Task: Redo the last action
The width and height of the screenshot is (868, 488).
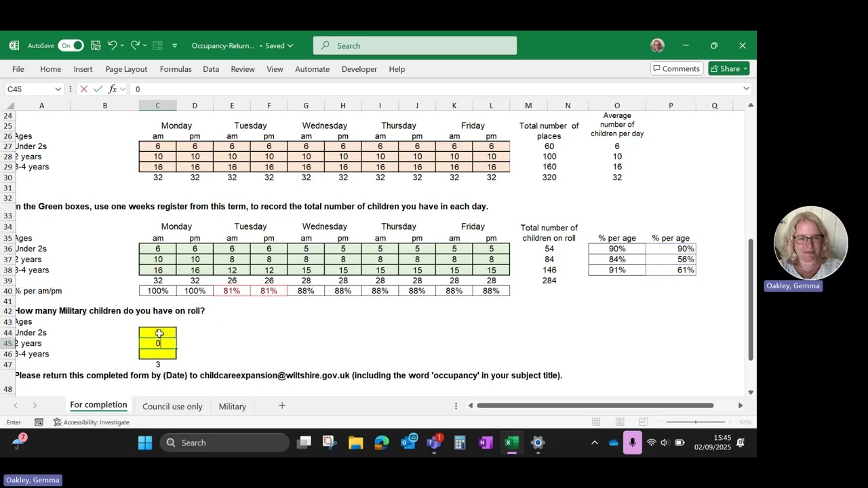Action: tap(135, 45)
